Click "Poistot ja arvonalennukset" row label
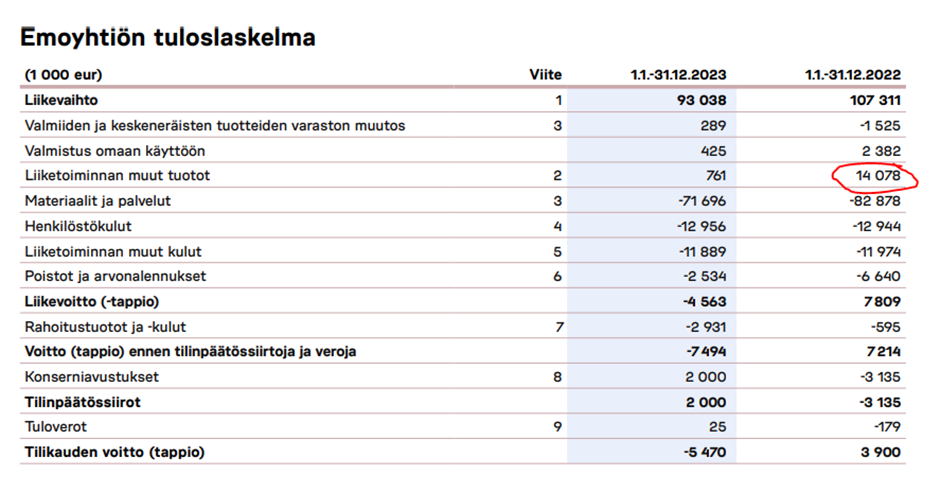Viewport: 940px width, 493px height. [x=115, y=276]
